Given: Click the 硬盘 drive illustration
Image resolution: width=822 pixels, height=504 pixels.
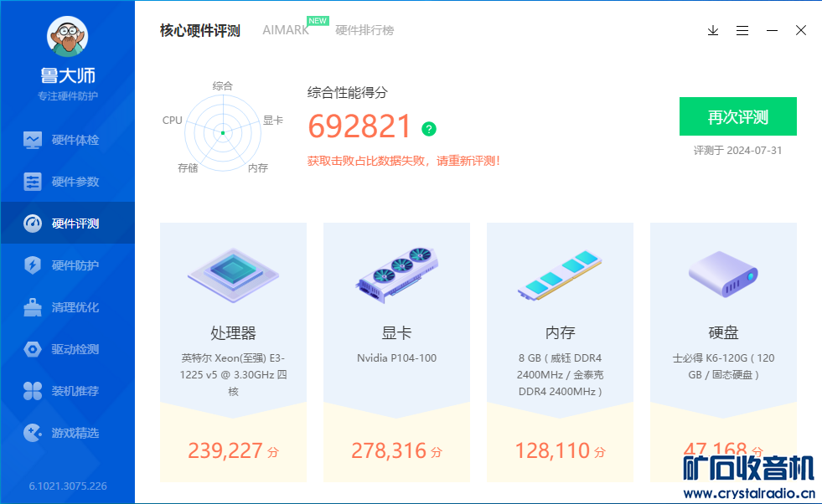Looking at the screenshot, I should [x=723, y=274].
